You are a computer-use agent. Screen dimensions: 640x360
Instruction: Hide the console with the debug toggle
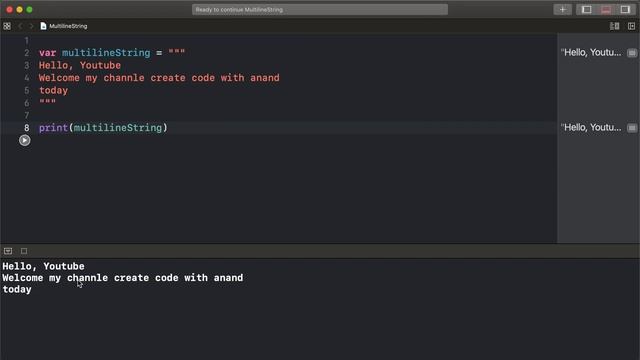(x=8, y=251)
